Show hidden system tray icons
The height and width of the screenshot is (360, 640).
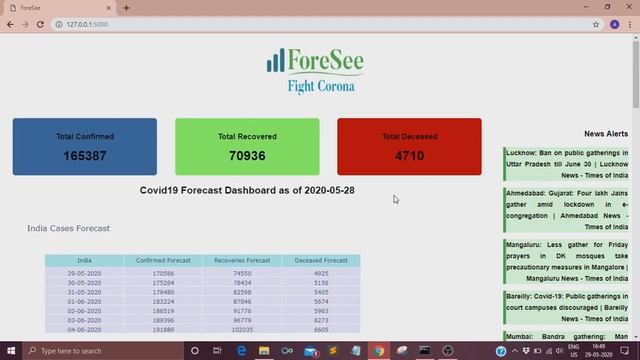pos(515,351)
